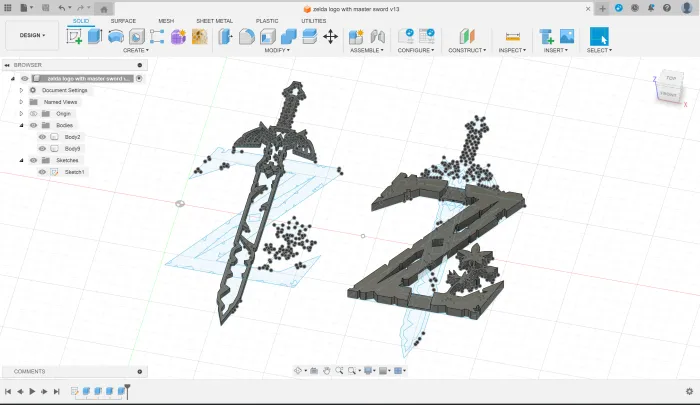This screenshot has height=405, width=700.
Task: Switch to the SOLID tab
Action: [81, 21]
